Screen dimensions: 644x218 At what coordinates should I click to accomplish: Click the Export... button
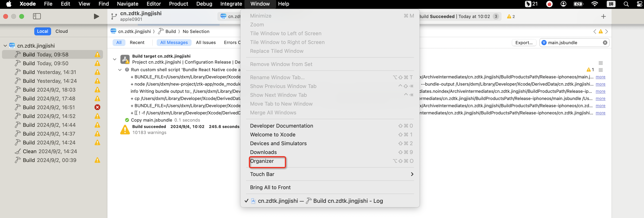[524, 43]
